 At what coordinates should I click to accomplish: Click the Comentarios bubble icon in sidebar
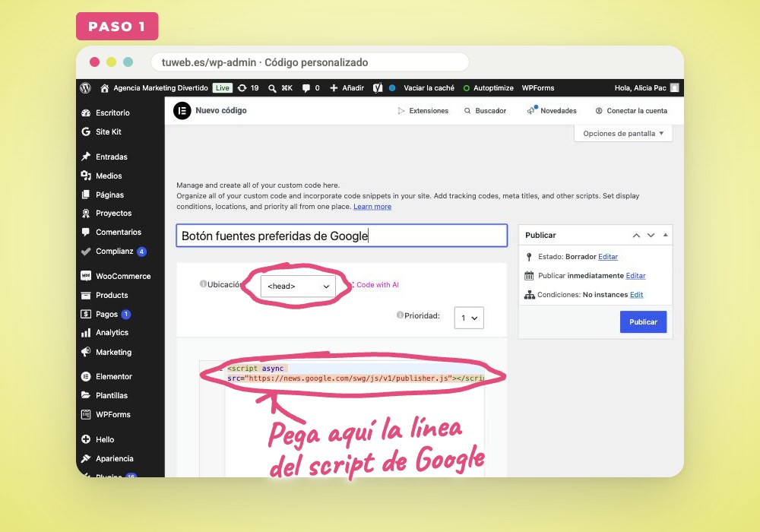86,232
